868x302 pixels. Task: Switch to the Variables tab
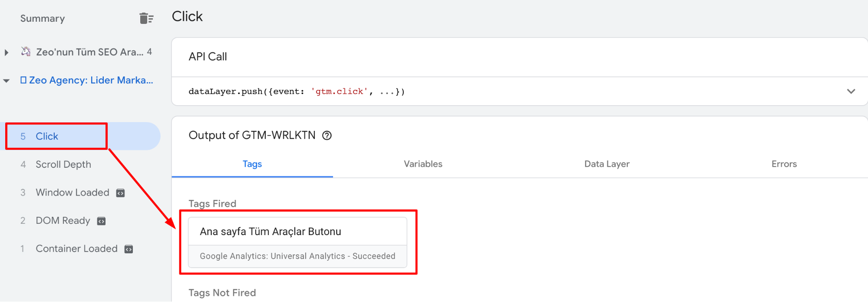423,164
